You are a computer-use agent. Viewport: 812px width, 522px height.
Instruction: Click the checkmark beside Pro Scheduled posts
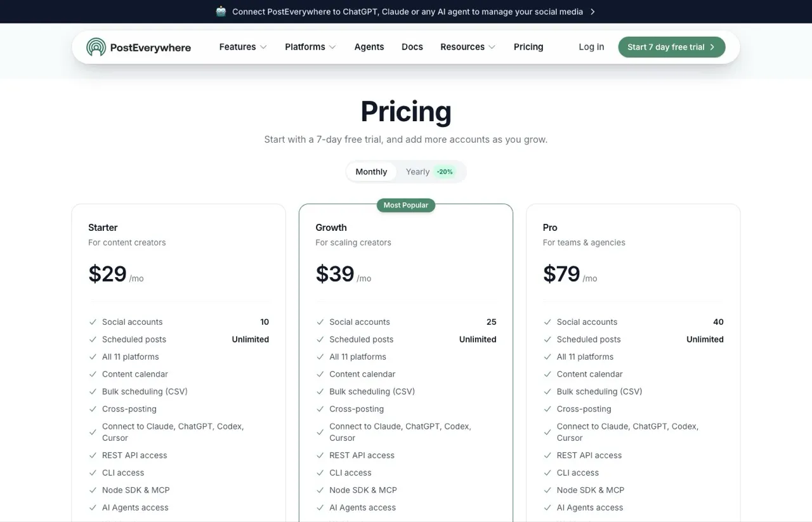(547, 339)
